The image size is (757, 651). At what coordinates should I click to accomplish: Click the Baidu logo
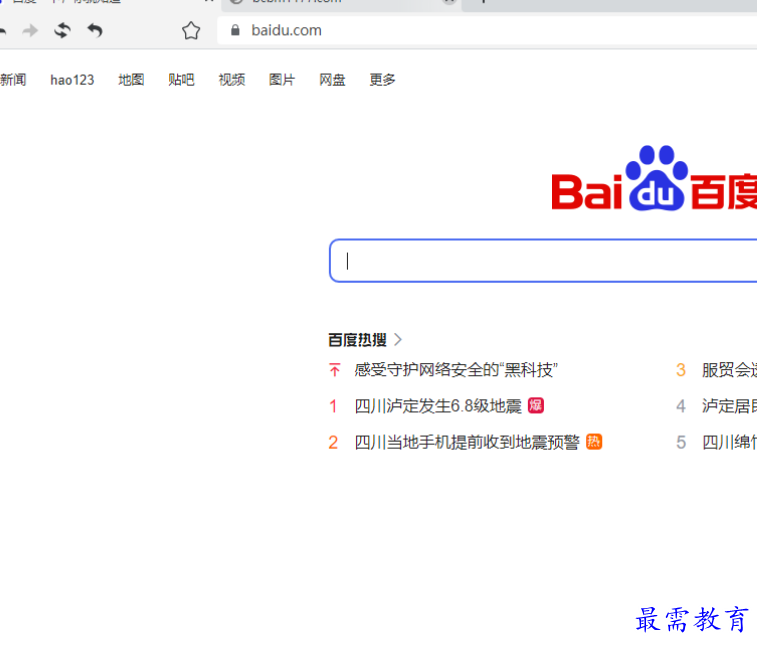[x=654, y=178]
